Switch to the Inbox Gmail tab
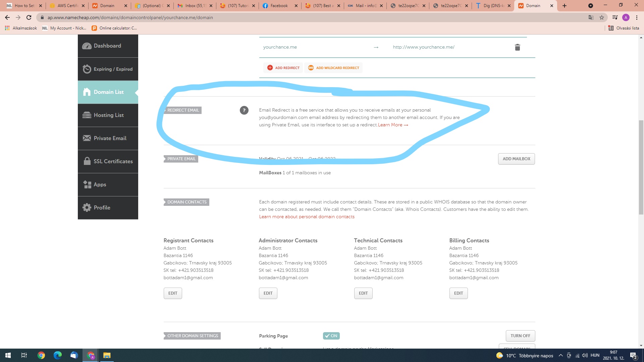This screenshot has height=362, width=644. pos(195,6)
